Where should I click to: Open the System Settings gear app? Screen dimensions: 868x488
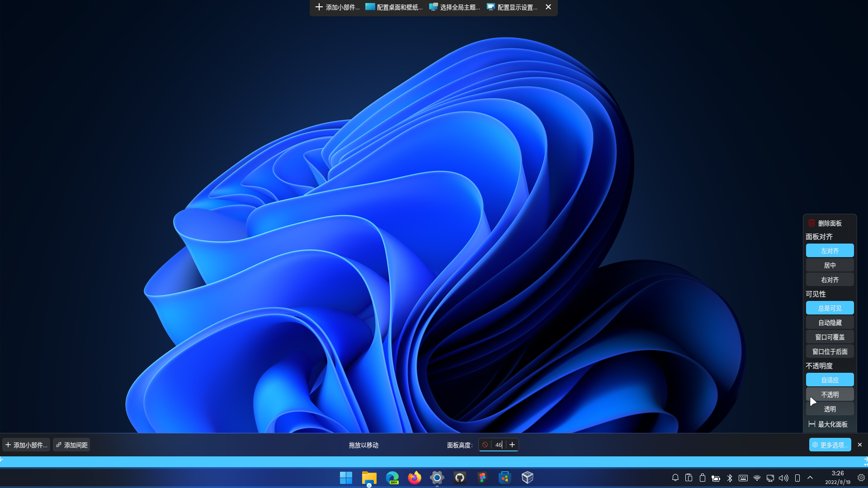coord(437,478)
